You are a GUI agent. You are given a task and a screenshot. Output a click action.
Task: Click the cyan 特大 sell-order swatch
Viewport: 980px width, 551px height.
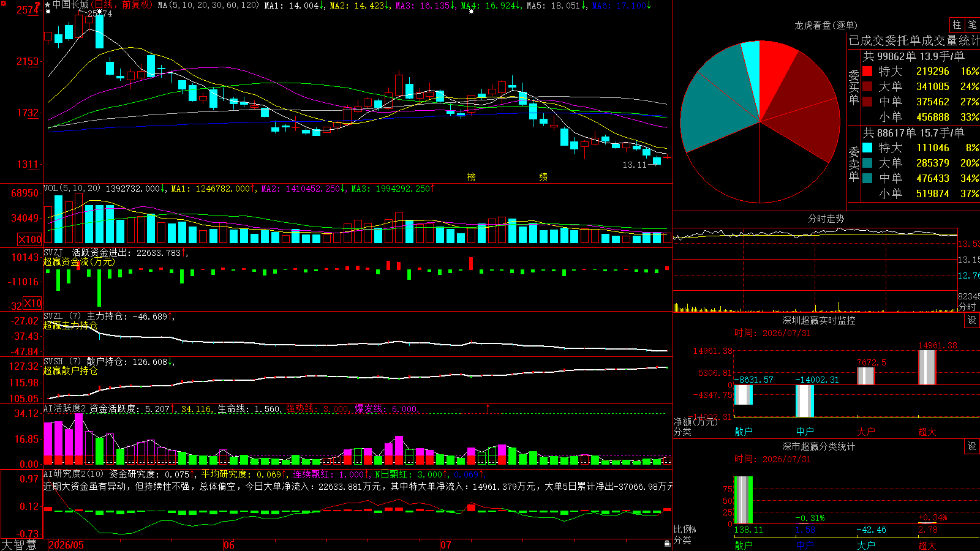[867, 148]
